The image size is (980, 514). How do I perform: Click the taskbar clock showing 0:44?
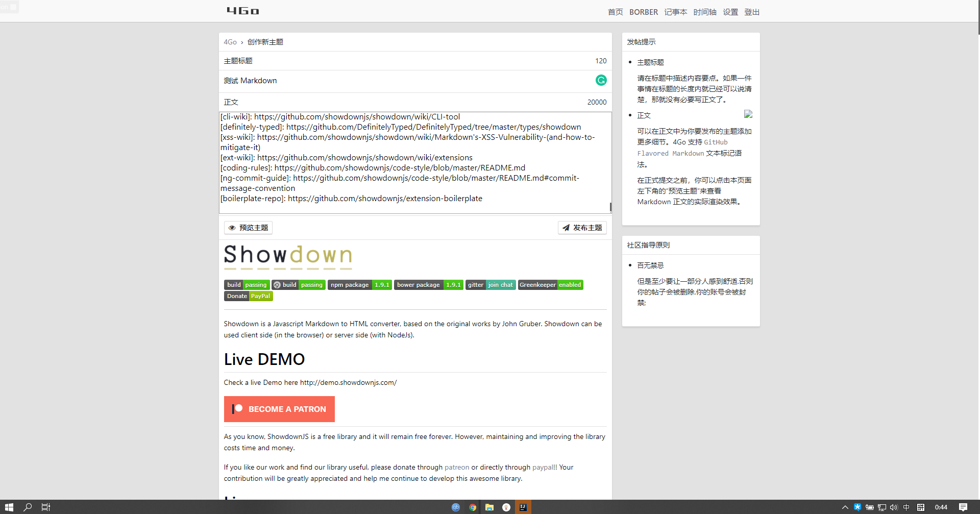[x=941, y=507]
